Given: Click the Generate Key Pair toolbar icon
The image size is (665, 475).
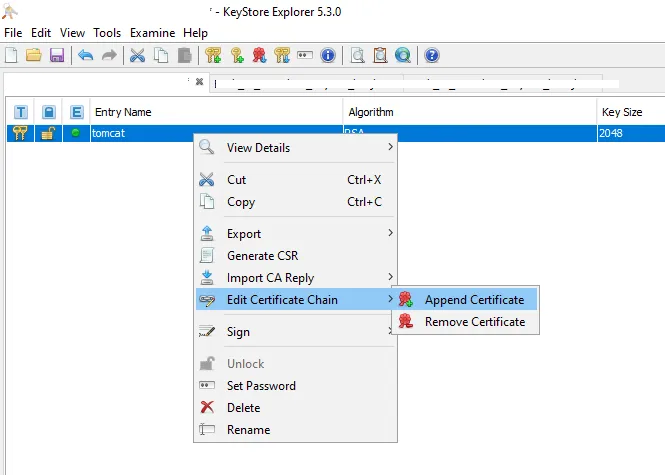Looking at the screenshot, I should 213,55.
